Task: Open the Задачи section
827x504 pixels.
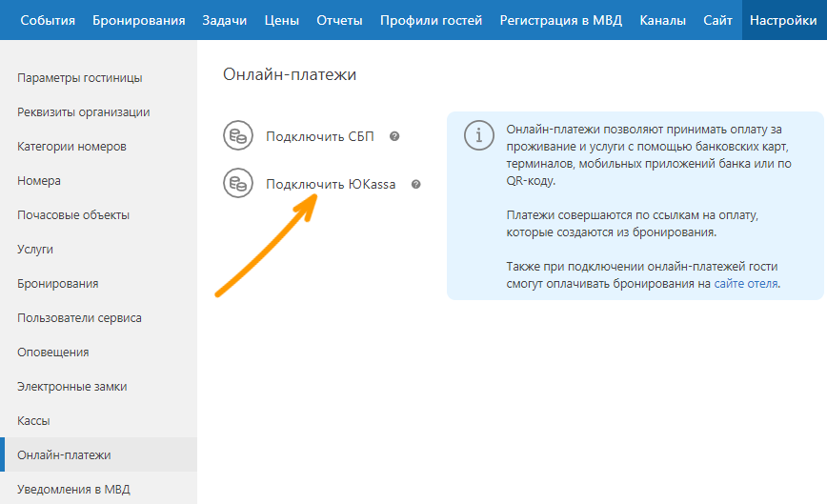Action: (225, 21)
